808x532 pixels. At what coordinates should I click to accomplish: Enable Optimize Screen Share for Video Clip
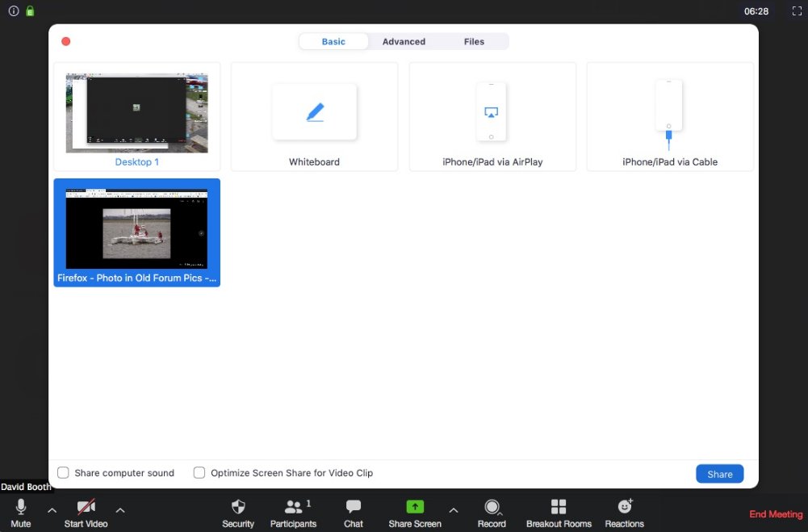pos(199,473)
